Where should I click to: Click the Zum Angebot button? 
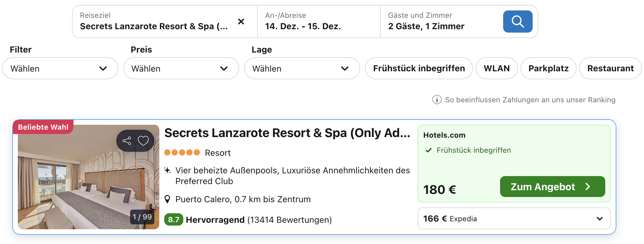click(x=552, y=187)
